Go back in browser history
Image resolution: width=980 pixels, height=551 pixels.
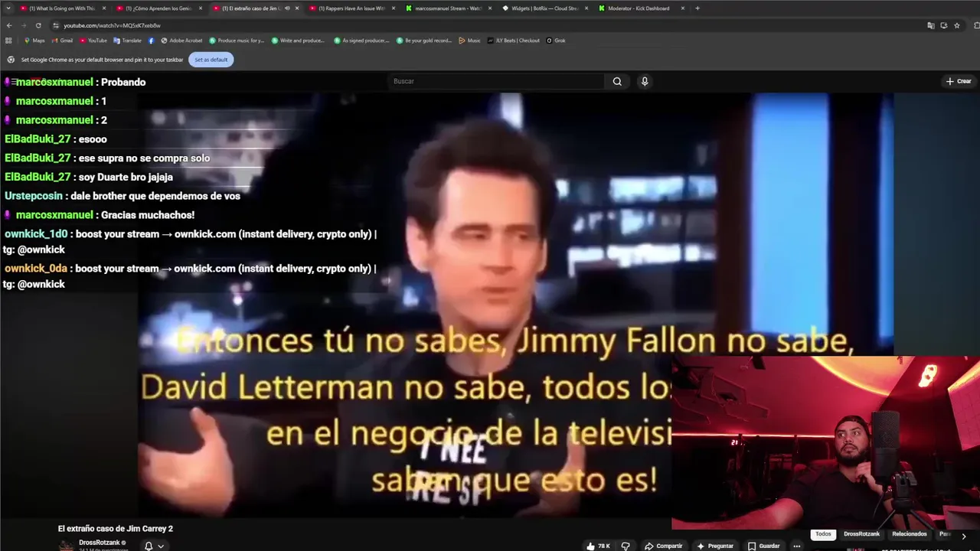9,25
